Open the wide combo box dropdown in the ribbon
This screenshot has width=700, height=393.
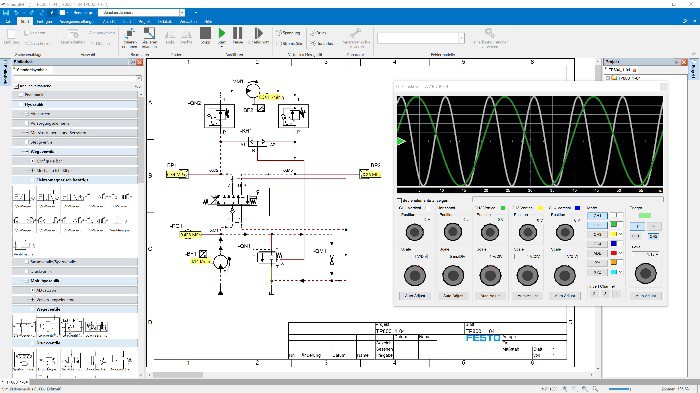tap(461, 38)
